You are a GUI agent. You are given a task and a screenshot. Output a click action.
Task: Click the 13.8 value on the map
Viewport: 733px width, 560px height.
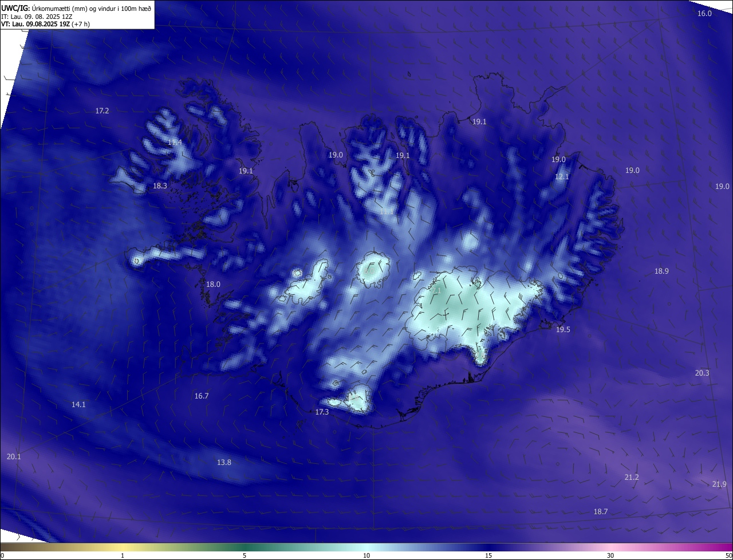click(x=224, y=462)
